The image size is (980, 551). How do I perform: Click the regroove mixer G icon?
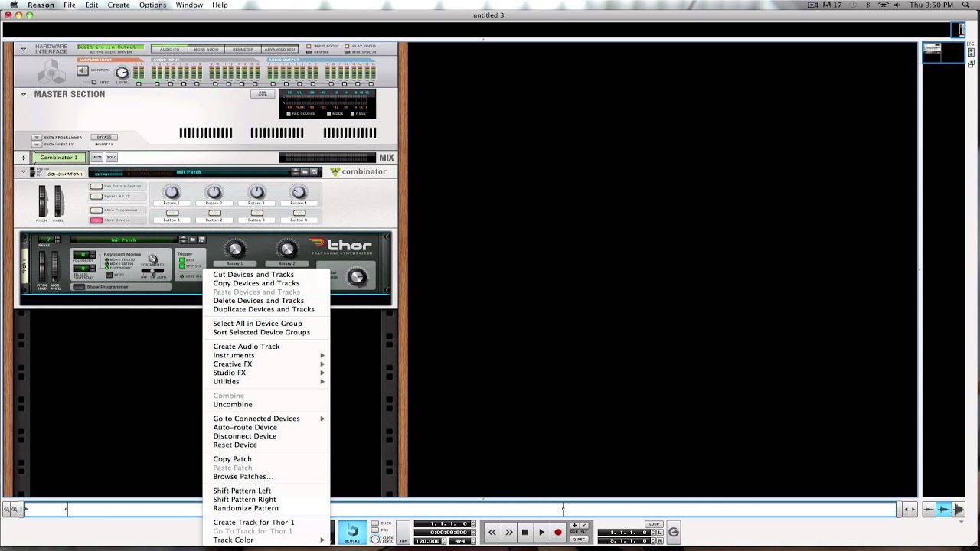pos(674,532)
